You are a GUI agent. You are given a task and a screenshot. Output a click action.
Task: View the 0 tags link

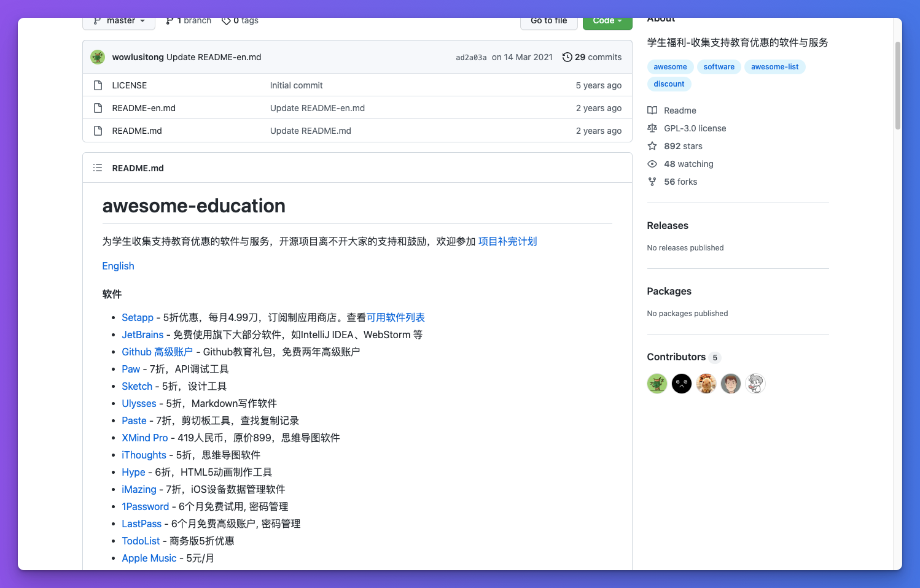pos(240,21)
